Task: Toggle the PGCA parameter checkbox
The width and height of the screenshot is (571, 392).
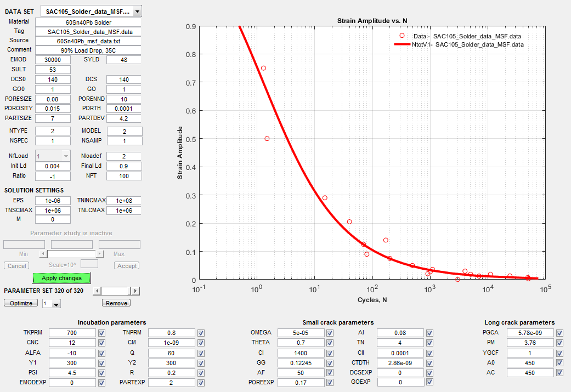Action: [559, 333]
